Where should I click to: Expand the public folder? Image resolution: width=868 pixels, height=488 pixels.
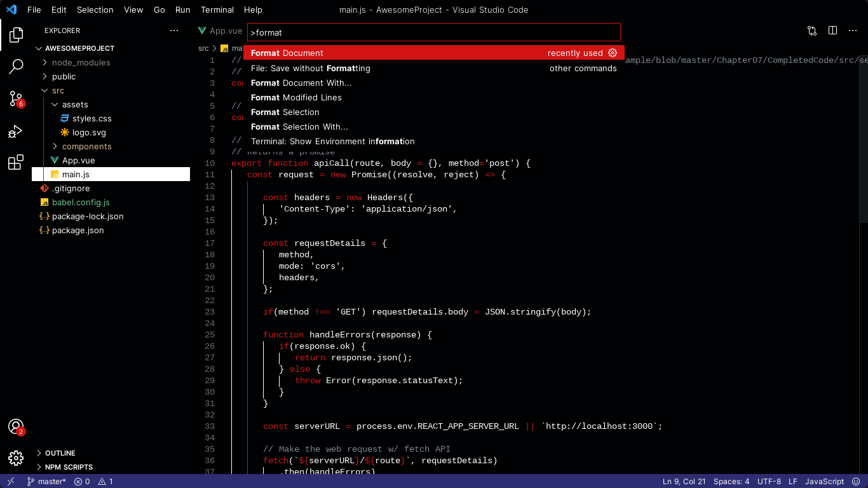111,76
